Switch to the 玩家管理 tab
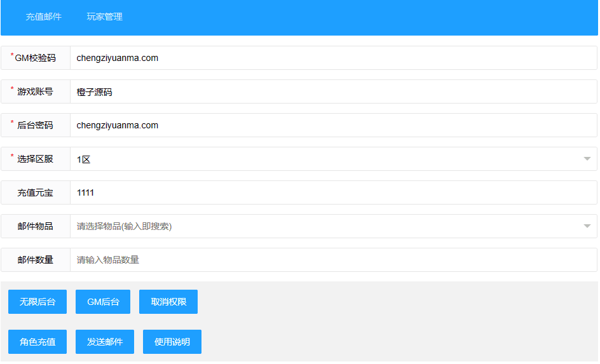This screenshot has width=600, height=364. (x=104, y=17)
